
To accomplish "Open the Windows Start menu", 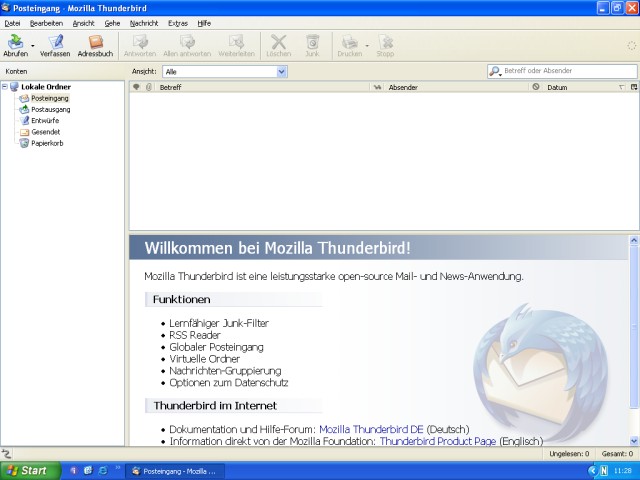I will click(30, 471).
